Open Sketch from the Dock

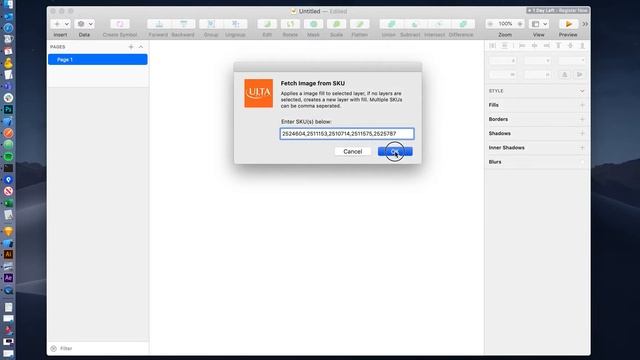[x=8, y=231]
